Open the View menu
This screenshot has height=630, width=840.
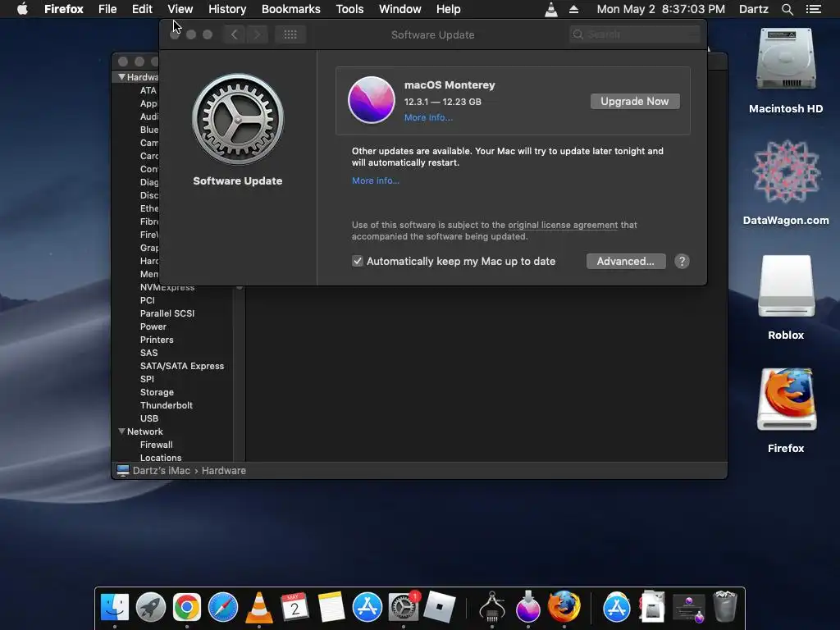click(x=180, y=9)
